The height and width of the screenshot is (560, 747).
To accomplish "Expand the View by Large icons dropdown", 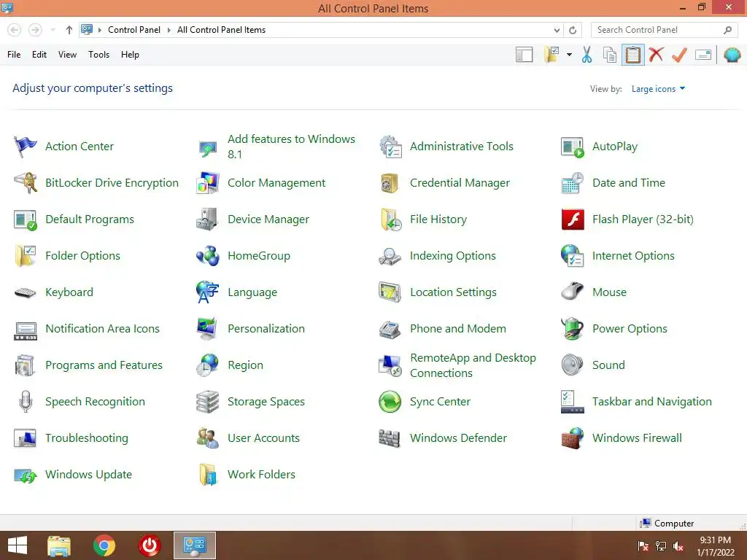I will tap(658, 89).
